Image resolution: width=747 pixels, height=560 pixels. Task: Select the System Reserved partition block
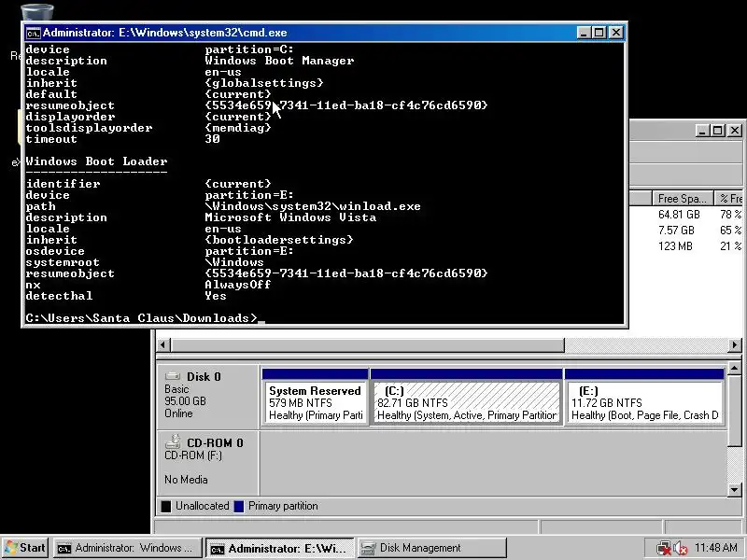coord(315,397)
